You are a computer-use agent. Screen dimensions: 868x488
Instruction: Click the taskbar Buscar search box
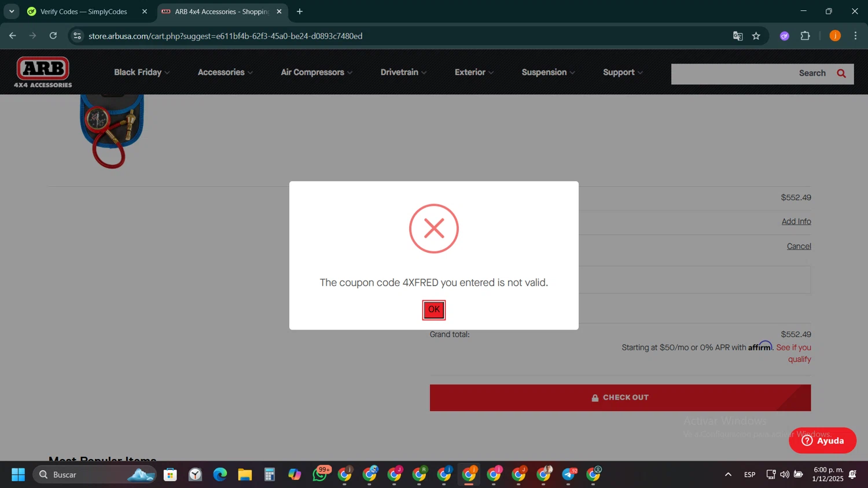click(x=94, y=475)
